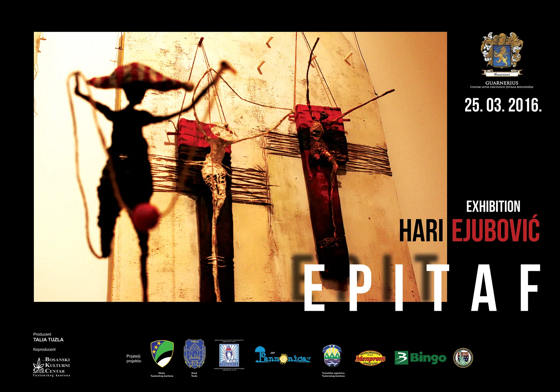Click the Prosvjeta society logo
560x392 pixels.
pyautogui.click(x=229, y=355)
